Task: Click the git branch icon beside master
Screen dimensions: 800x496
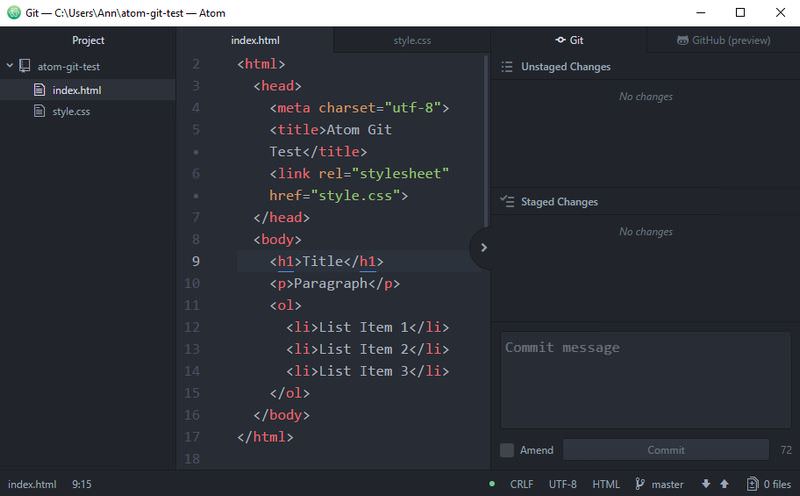Action: tap(641, 484)
